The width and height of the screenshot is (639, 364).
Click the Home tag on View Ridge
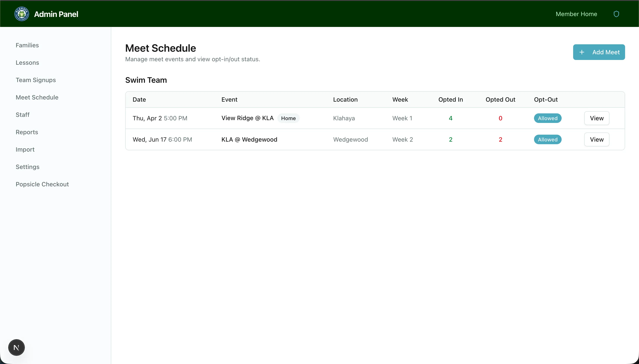pyautogui.click(x=288, y=118)
